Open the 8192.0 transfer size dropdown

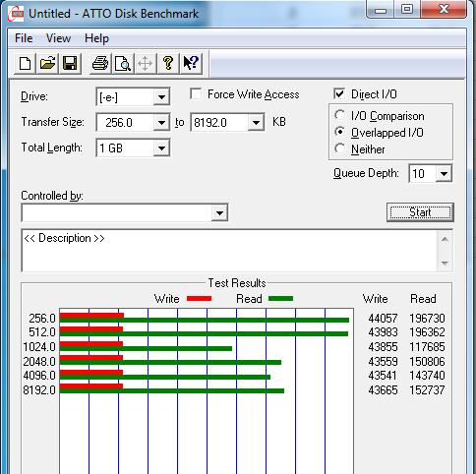coord(256,122)
